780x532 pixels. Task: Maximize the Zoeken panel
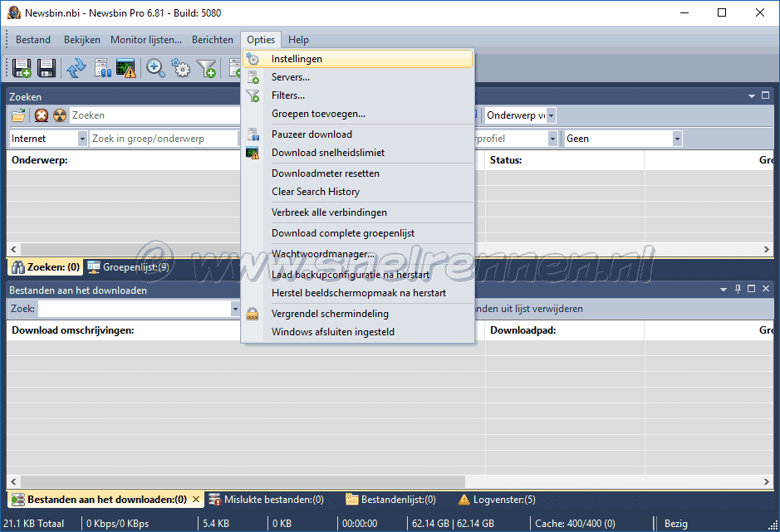point(766,95)
